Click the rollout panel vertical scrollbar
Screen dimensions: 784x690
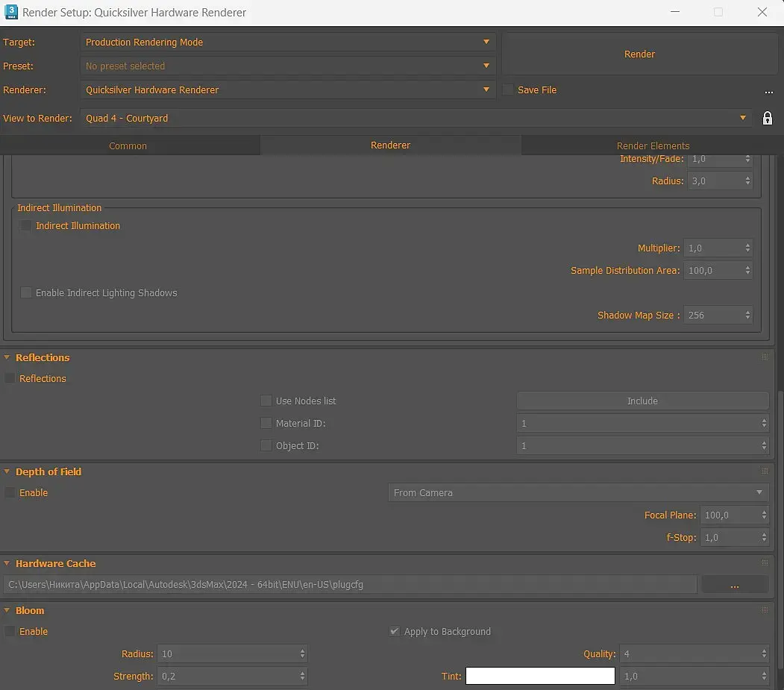(780, 530)
